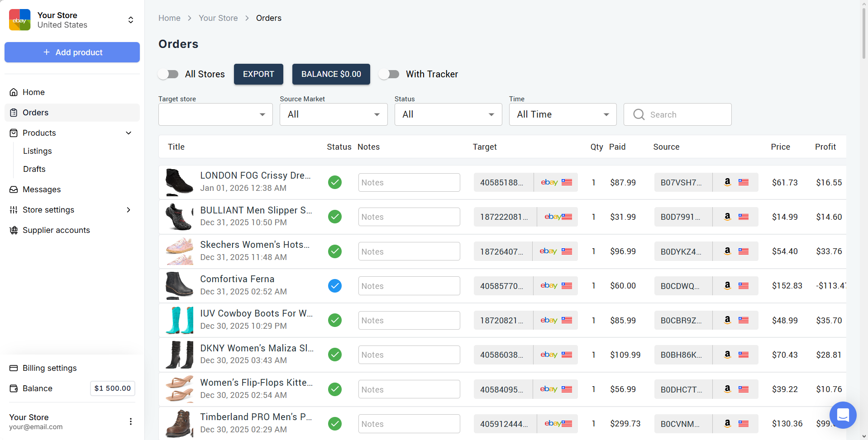
Task: Open the Source Market dropdown
Action: [334, 114]
